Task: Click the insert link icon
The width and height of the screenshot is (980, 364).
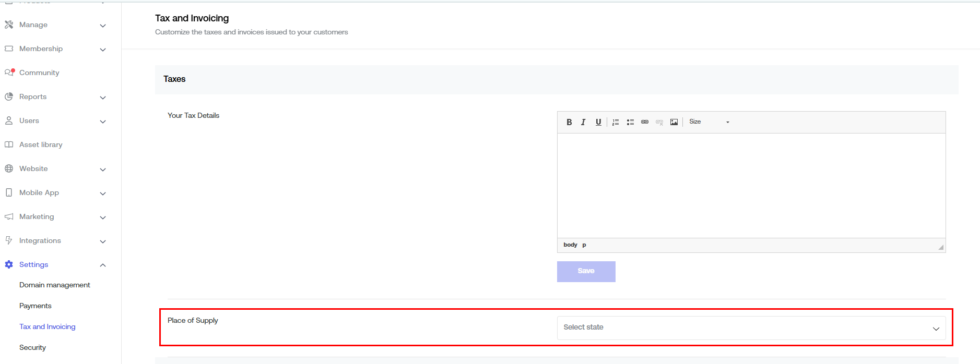Action: coord(645,122)
